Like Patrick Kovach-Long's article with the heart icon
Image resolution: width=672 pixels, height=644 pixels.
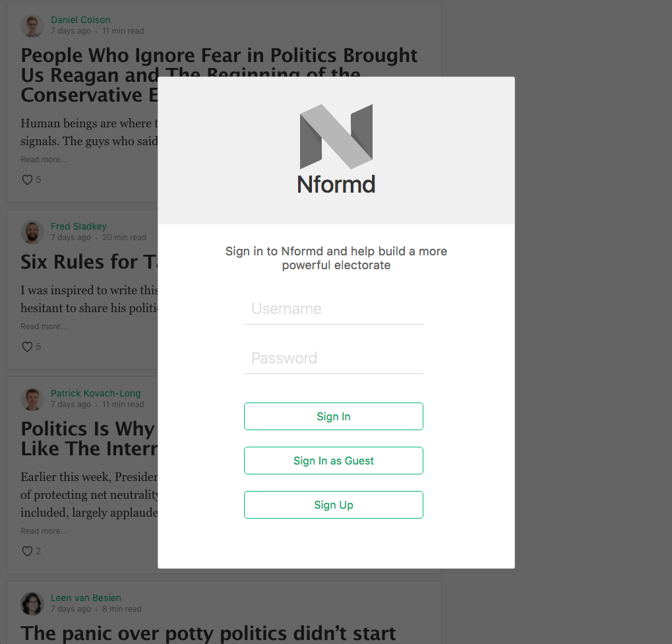point(28,551)
